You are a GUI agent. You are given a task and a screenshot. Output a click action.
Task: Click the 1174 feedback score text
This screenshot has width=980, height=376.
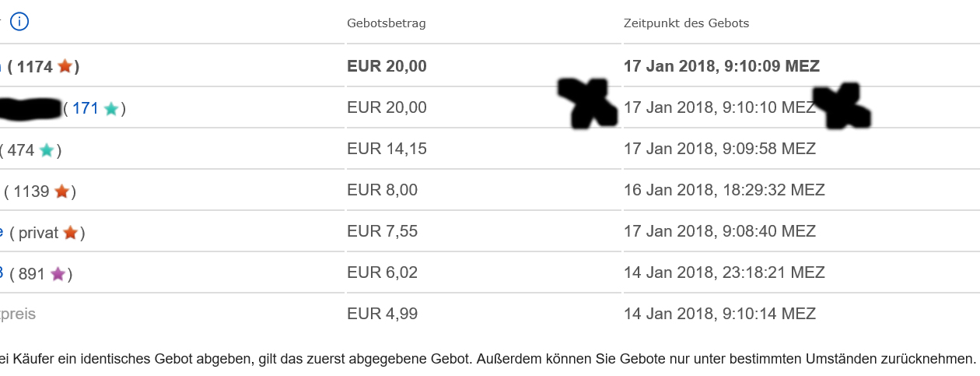(x=34, y=67)
